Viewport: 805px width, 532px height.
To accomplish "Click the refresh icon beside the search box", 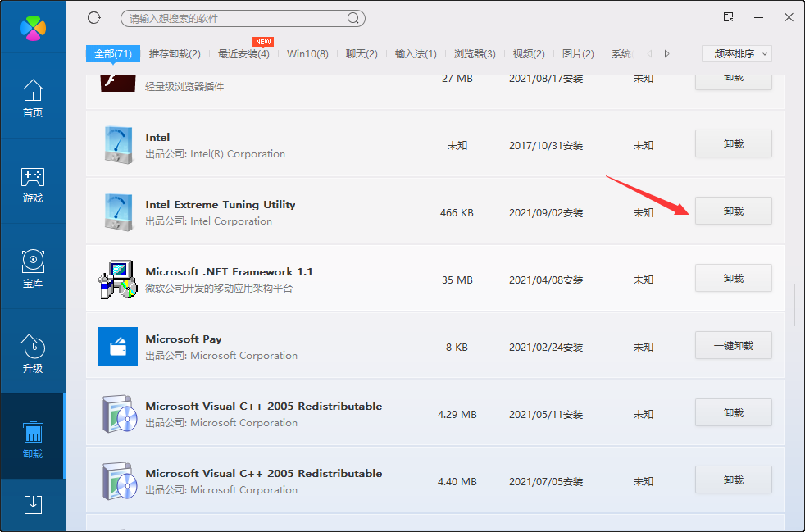I will tap(93, 18).
